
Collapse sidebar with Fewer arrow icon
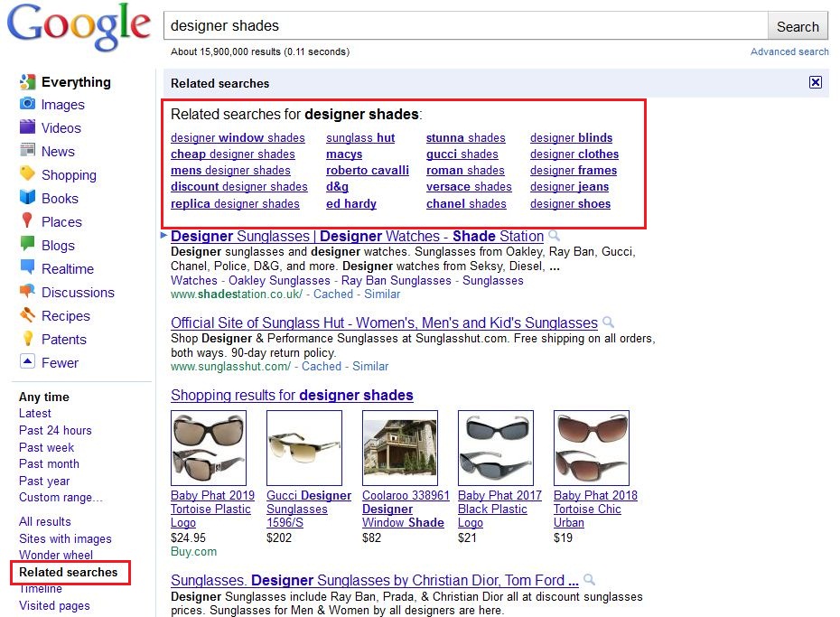point(27,361)
